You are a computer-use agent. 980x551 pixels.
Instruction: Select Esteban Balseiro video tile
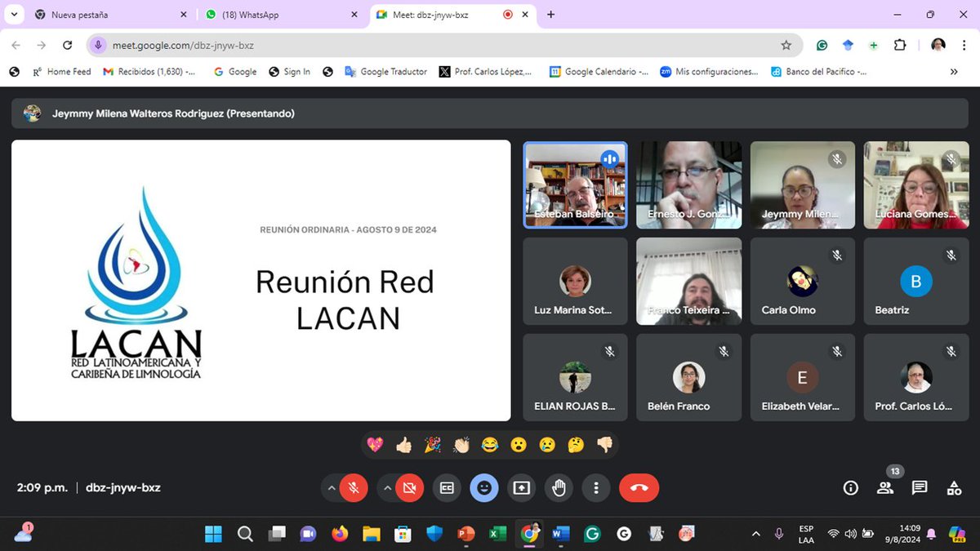coord(575,184)
